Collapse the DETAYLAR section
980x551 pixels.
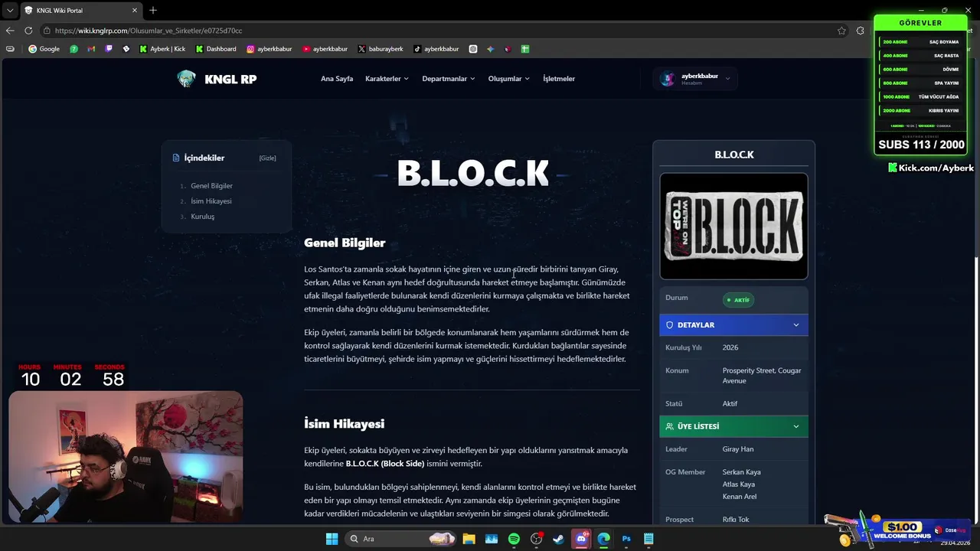coord(733,325)
